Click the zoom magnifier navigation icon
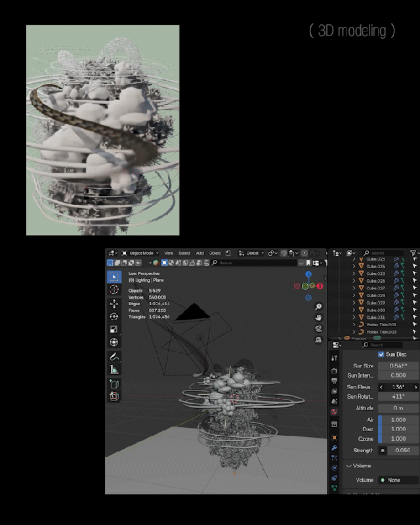This screenshot has height=525, width=420. 318,306
